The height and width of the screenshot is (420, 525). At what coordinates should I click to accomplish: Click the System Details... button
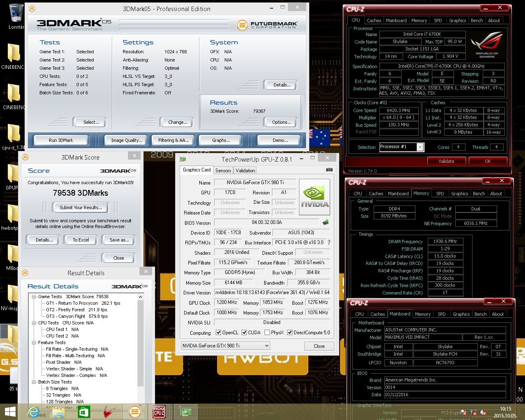click(282, 85)
